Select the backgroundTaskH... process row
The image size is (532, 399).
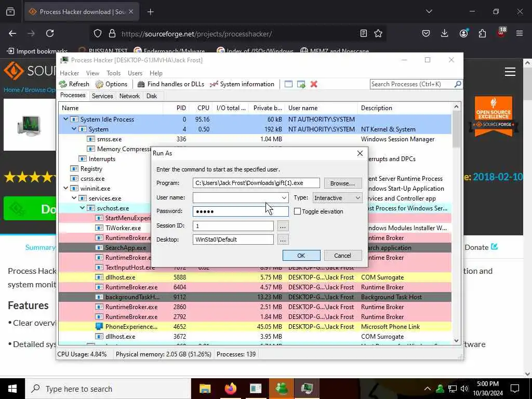coord(255,297)
